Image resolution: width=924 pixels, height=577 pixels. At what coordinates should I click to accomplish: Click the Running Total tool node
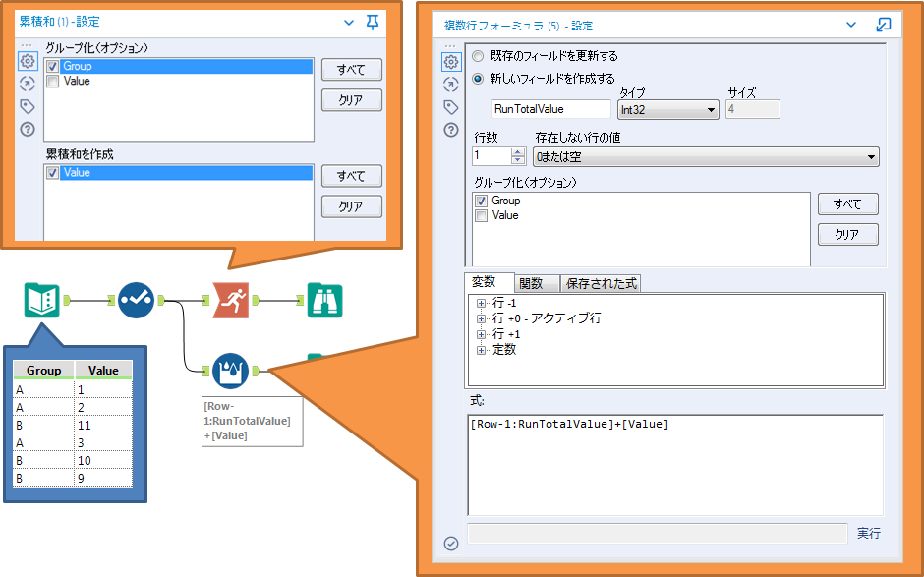click(x=231, y=300)
